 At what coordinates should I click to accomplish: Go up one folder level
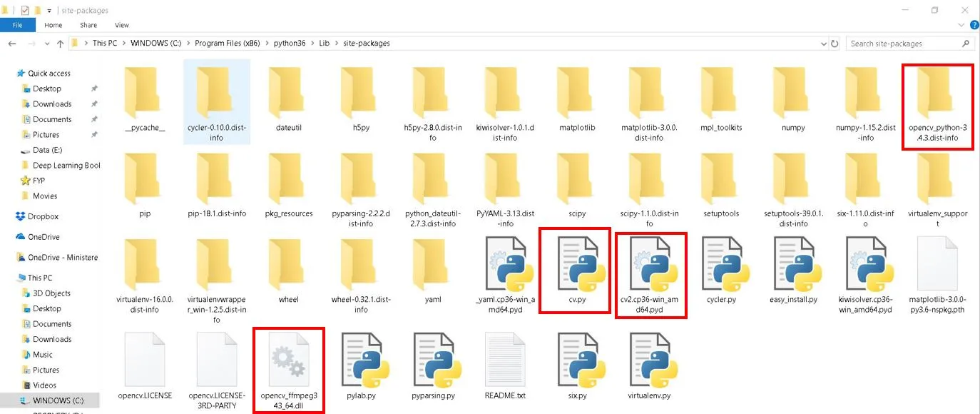click(x=60, y=44)
